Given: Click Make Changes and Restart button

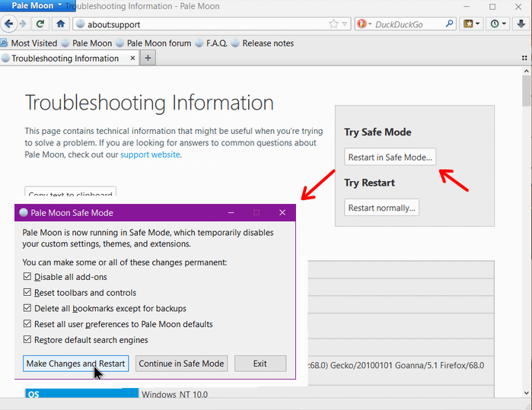Looking at the screenshot, I should point(75,364).
